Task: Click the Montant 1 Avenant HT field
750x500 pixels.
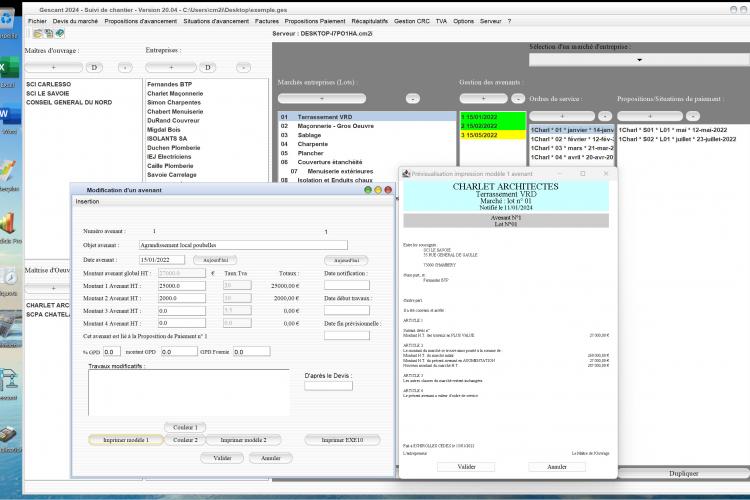Action: (x=182, y=286)
